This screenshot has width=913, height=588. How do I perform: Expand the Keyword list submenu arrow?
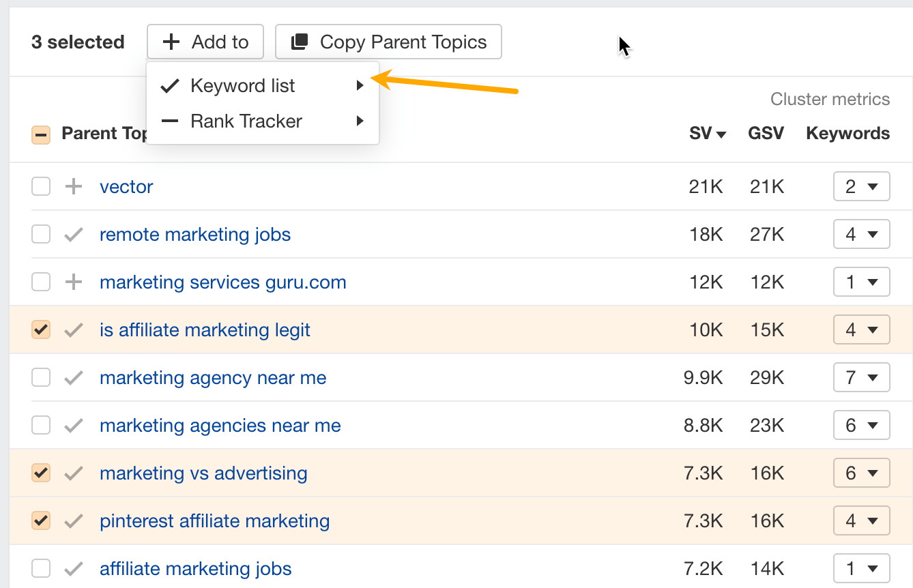pyautogui.click(x=360, y=85)
